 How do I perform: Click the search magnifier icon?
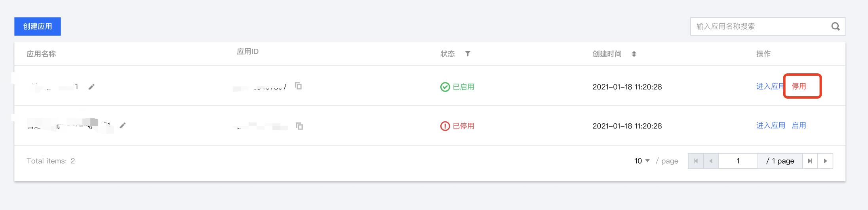click(x=835, y=27)
